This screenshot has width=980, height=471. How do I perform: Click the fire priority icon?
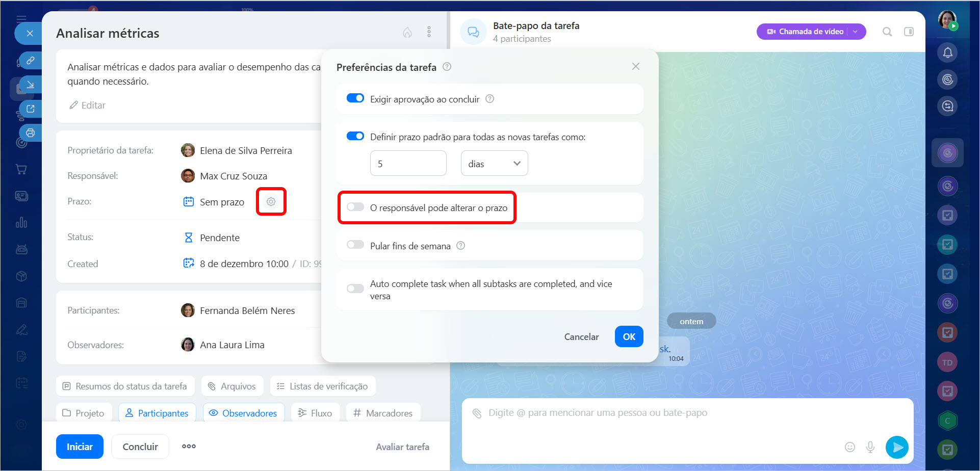click(407, 33)
